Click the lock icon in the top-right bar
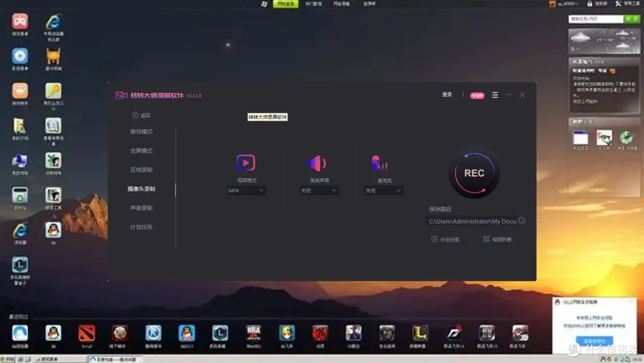Viewport: 644px width, 363px height. click(589, 4)
